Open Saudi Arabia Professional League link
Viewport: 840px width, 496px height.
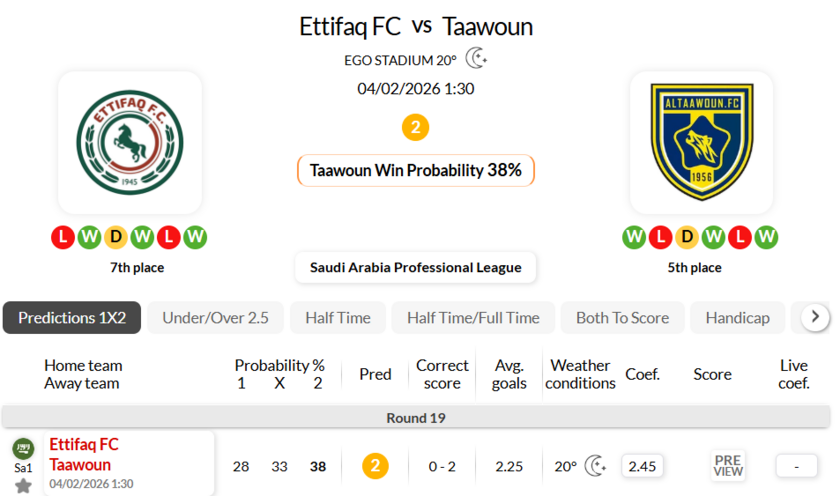point(415,267)
